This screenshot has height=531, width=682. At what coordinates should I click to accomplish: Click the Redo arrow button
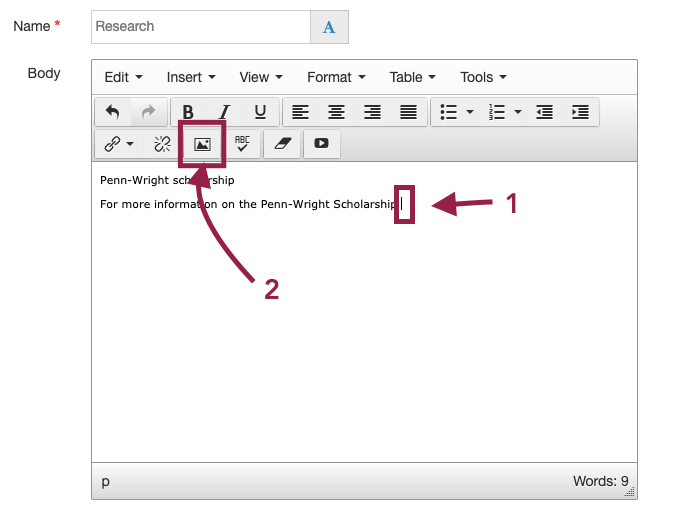pyautogui.click(x=148, y=112)
